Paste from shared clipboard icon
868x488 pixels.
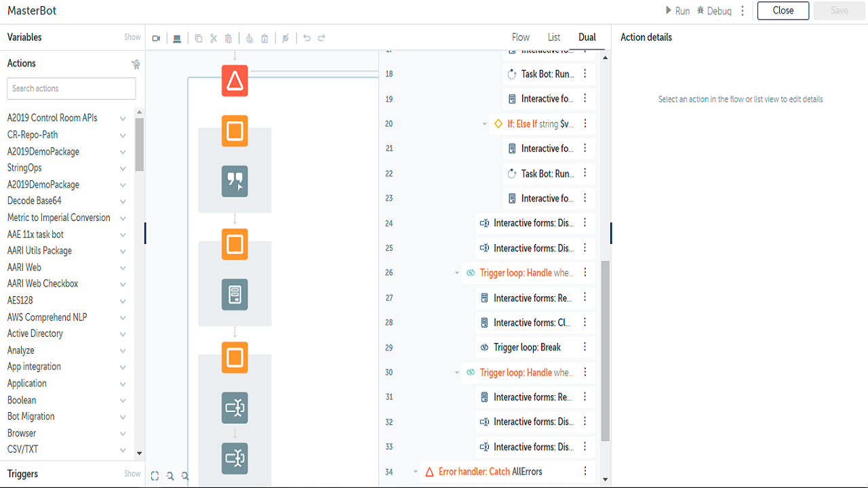pyautogui.click(x=264, y=39)
